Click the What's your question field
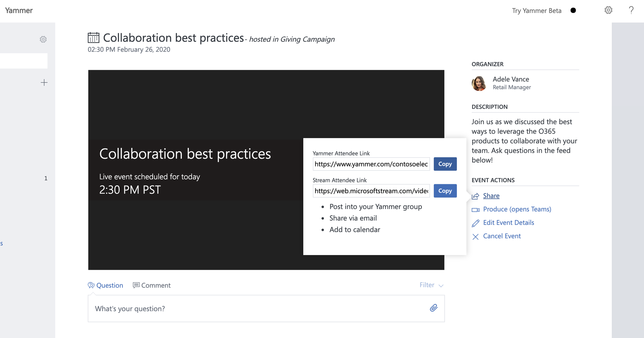The image size is (644, 338). pyautogui.click(x=266, y=309)
